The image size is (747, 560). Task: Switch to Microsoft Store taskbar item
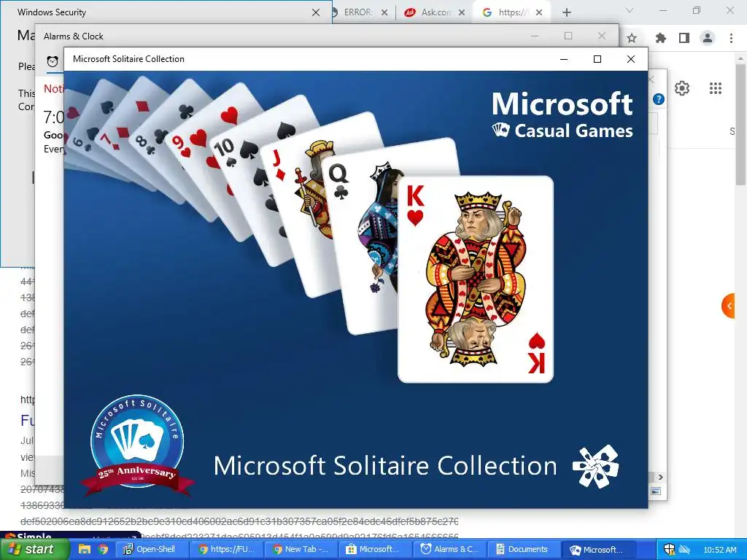(375, 549)
